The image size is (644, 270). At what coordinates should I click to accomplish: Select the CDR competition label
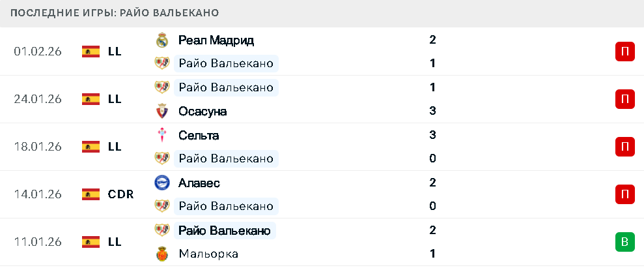(x=120, y=194)
